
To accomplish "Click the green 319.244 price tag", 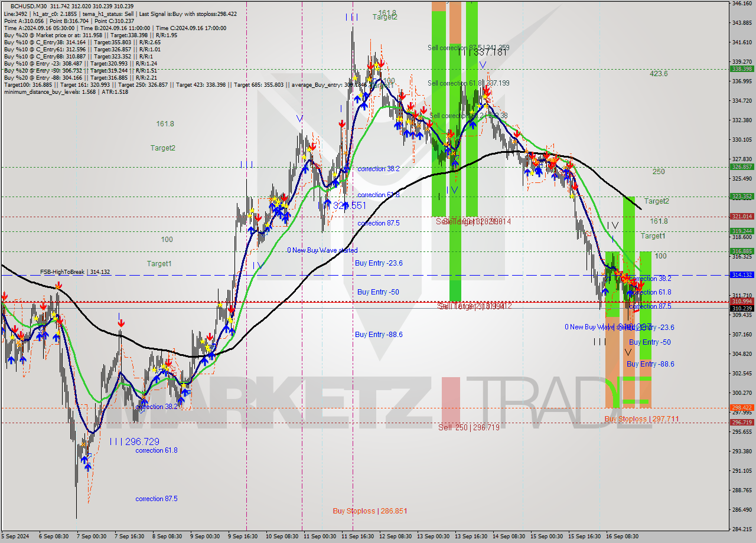I will pyautogui.click(x=741, y=231).
